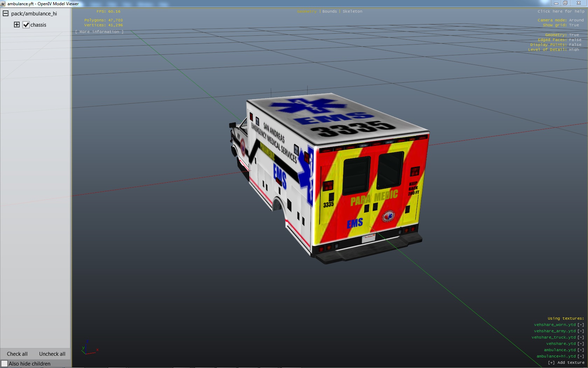The image size is (588, 368).
Task: Enable the Also hide children checkbox
Action: tap(5, 364)
